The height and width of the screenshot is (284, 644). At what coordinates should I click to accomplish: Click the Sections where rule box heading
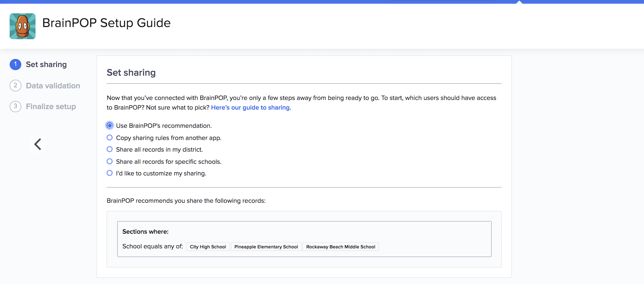click(145, 232)
